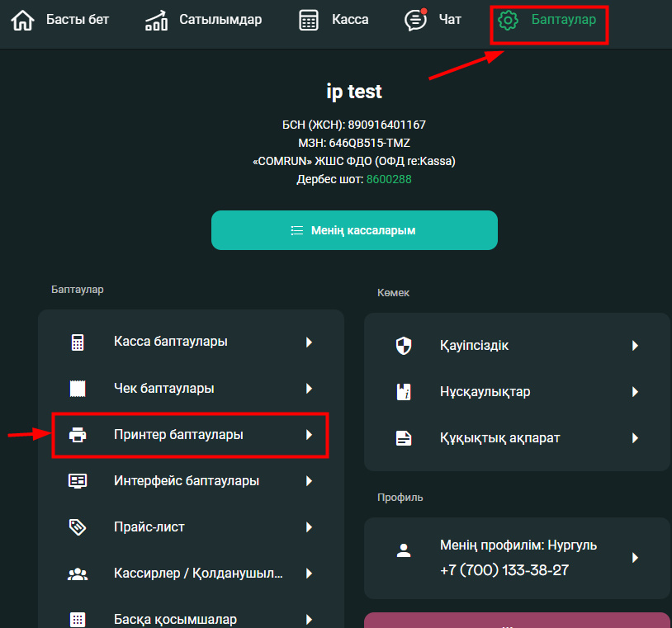Viewport: 672px width, 628px height.
Task: Expand Интерфейс баптаулары arrow
Action: pos(309,481)
